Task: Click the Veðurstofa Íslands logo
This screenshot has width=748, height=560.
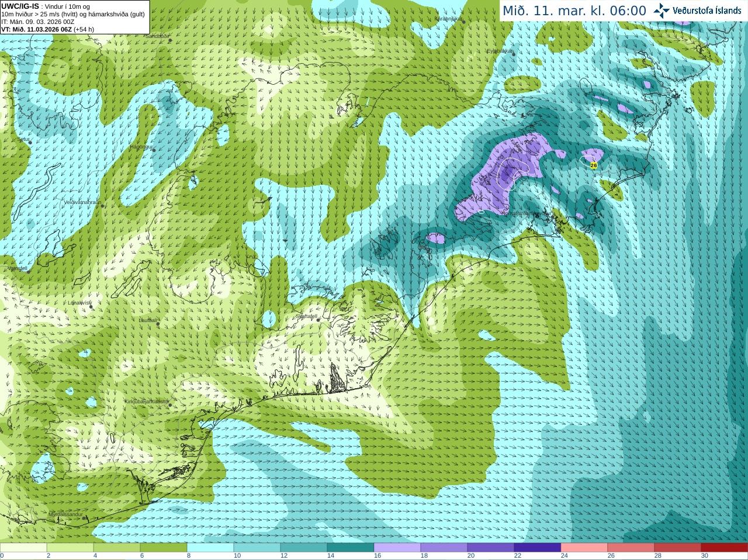Action: tap(697, 11)
